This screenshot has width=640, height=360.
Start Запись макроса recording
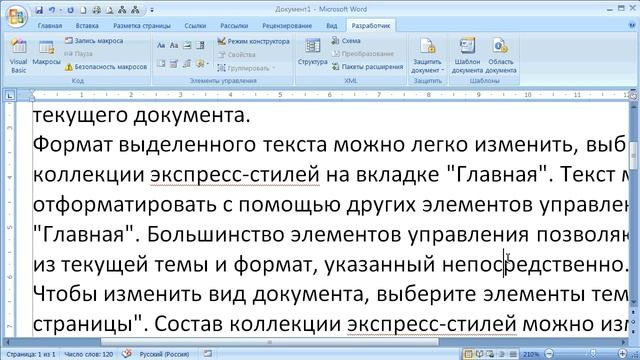click(x=94, y=41)
